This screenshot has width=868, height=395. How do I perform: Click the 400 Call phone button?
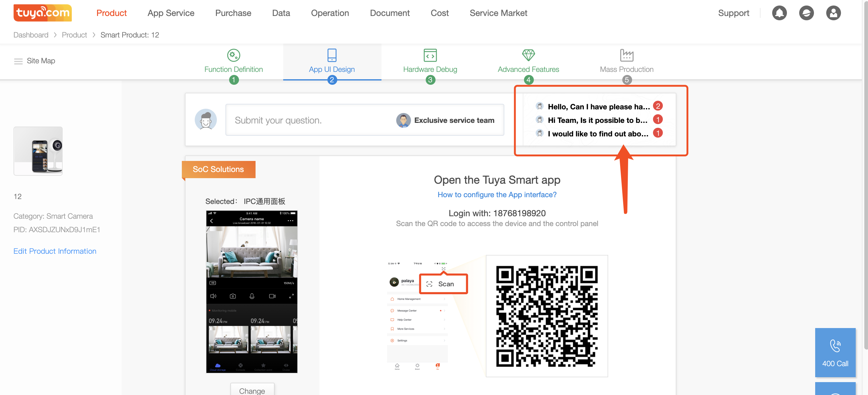(x=835, y=352)
